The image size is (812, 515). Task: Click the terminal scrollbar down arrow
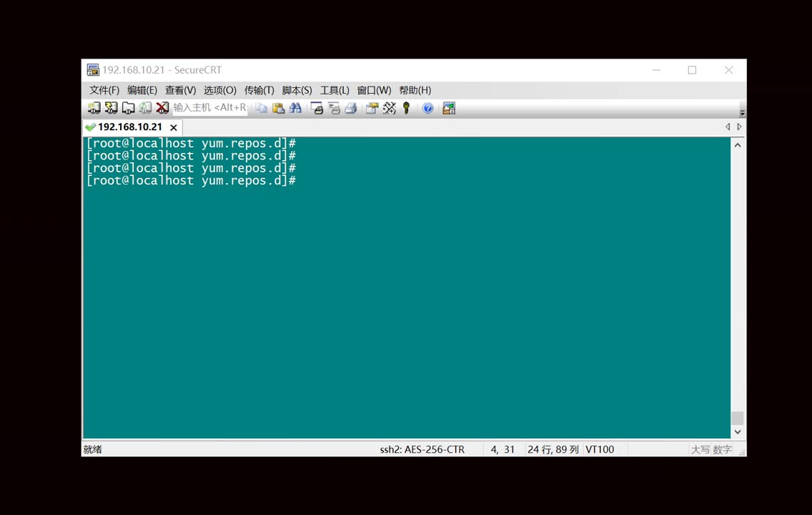pos(738,431)
